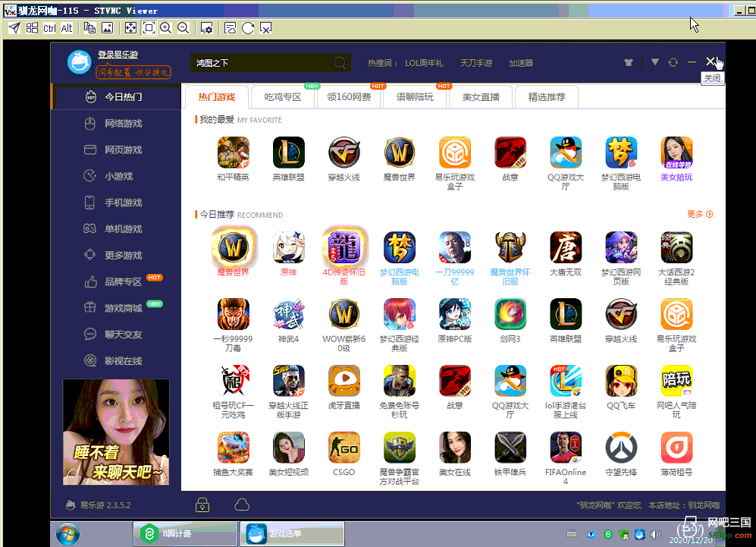Image resolution: width=756 pixels, height=547 pixels.
Task: Launch 原神 game icon
Action: (x=288, y=247)
